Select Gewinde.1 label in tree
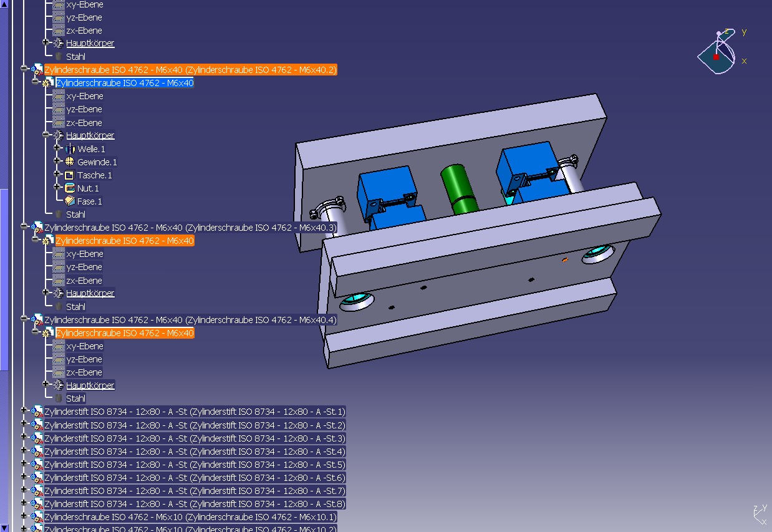The image size is (772, 532). coord(97,162)
